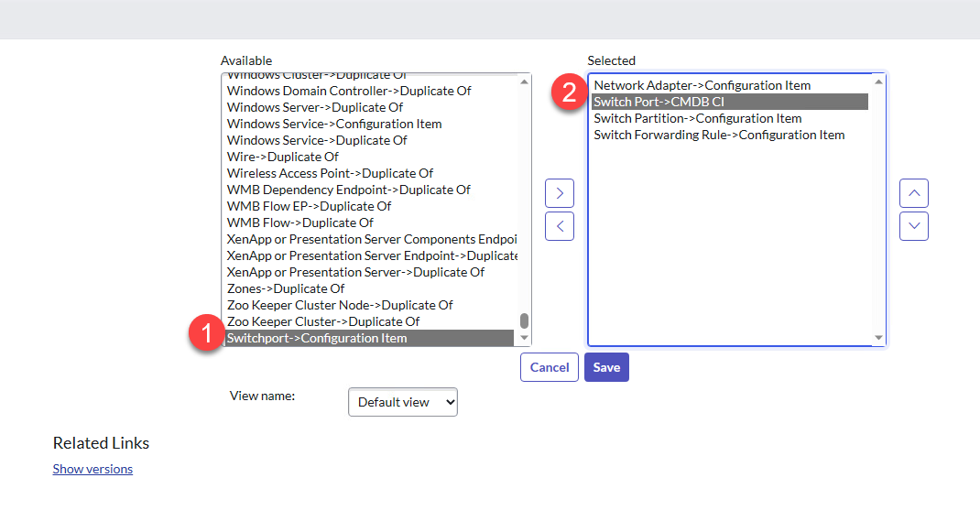Image resolution: width=980 pixels, height=532 pixels.
Task: Select WMB Dependency Endpoint->Duplicate Of
Action: [x=369, y=190]
